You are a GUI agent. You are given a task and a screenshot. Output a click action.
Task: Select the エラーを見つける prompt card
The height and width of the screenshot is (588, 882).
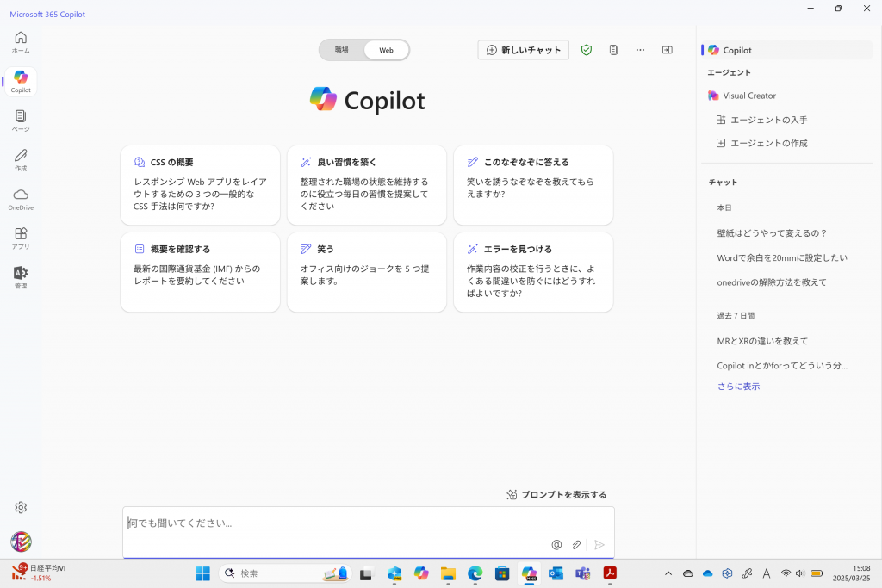533,272
